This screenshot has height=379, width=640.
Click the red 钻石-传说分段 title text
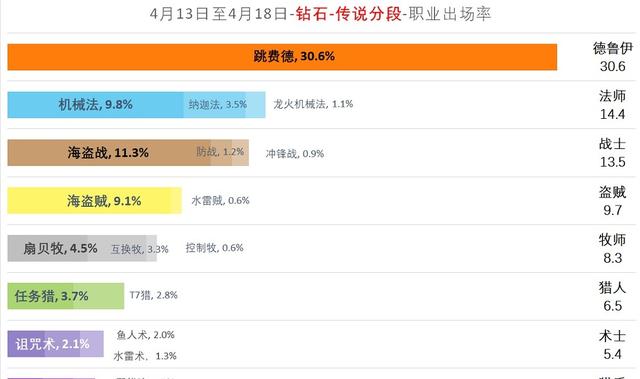tap(349, 14)
